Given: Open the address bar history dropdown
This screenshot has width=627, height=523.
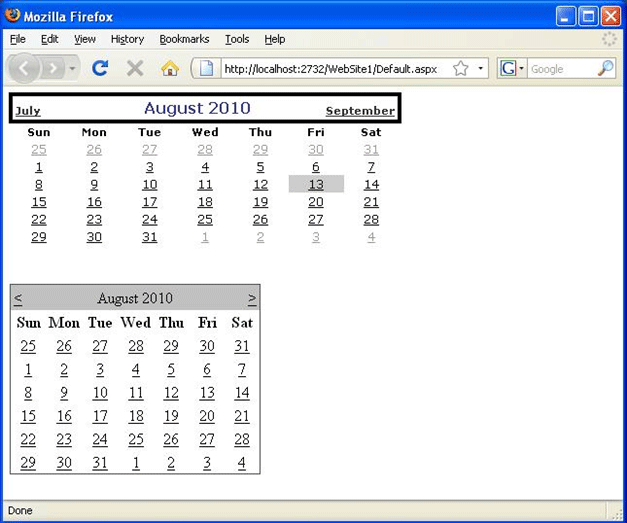Looking at the screenshot, I should (x=480, y=68).
